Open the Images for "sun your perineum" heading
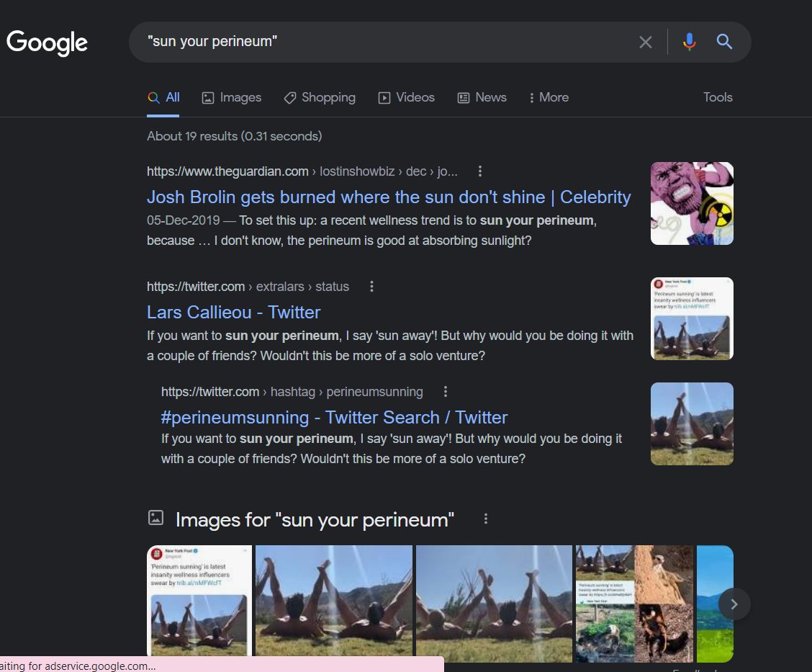The image size is (812, 672). [315, 520]
